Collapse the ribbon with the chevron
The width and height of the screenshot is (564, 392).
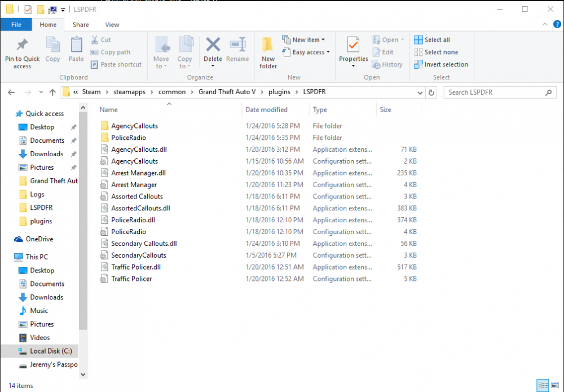[x=544, y=24]
